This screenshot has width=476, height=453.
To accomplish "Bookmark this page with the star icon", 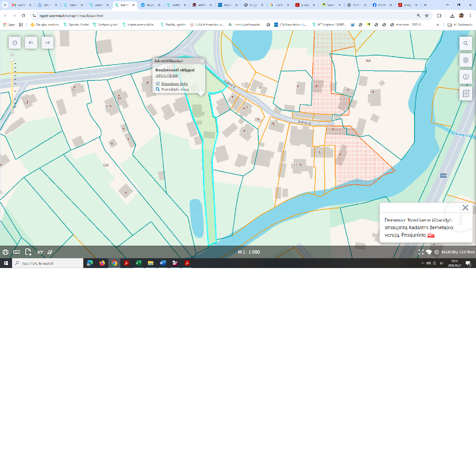I will (x=427, y=15).
